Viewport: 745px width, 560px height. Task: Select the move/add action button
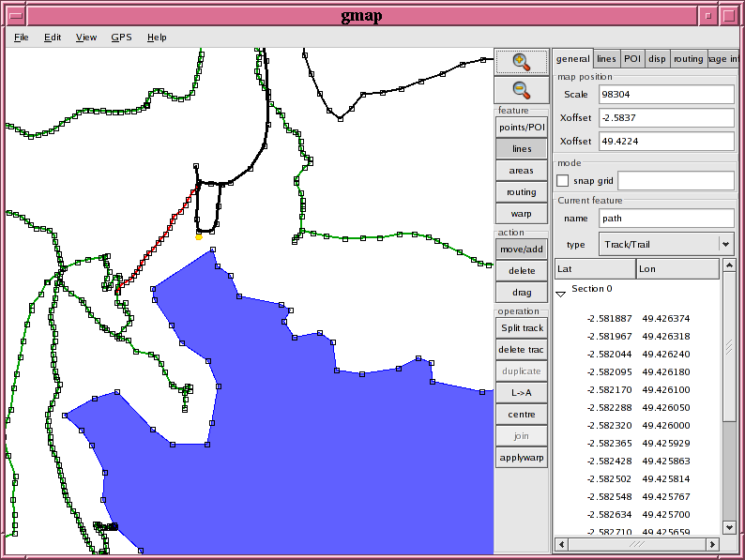pos(521,250)
